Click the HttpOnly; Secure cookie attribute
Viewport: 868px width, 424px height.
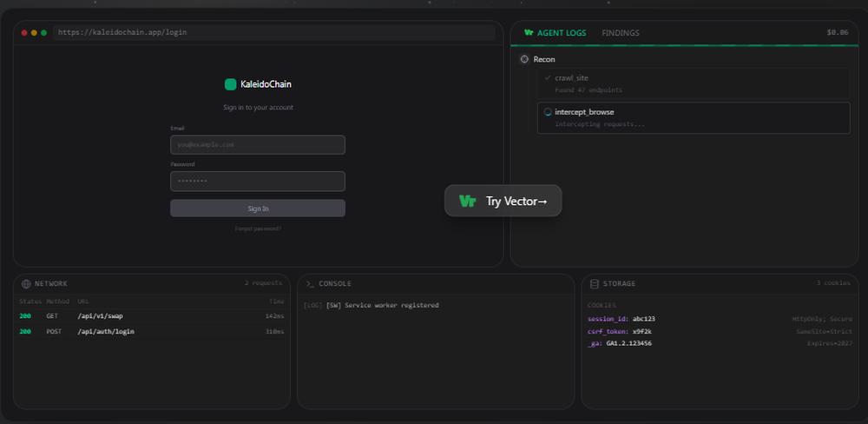click(821, 319)
